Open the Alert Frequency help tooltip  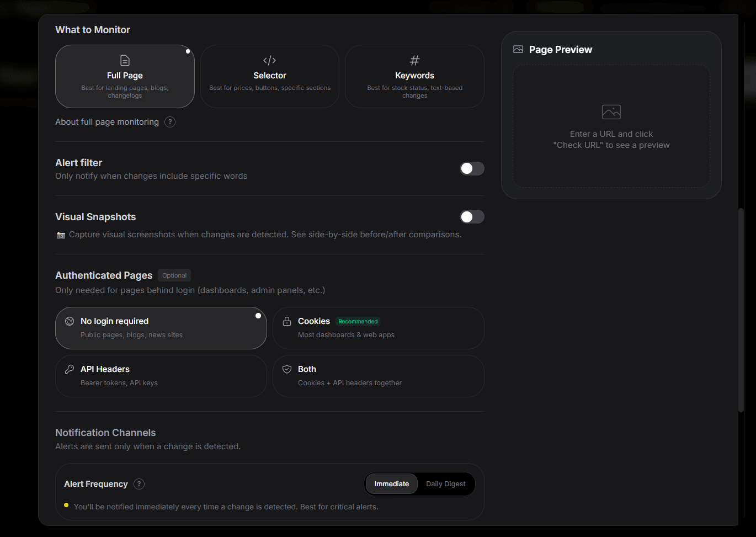pos(139,483)
